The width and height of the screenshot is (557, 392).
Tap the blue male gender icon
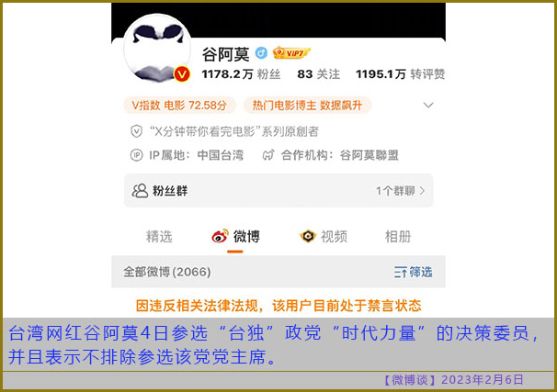tap(261, 53)
